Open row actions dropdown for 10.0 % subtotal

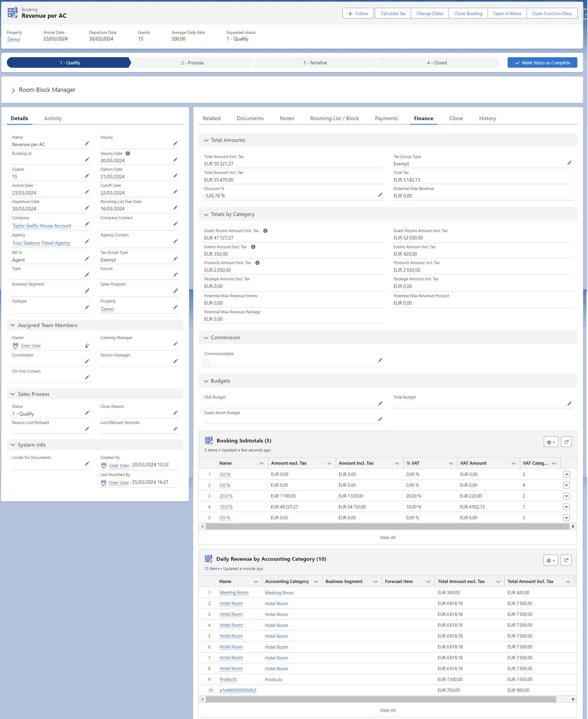point(566,507)
